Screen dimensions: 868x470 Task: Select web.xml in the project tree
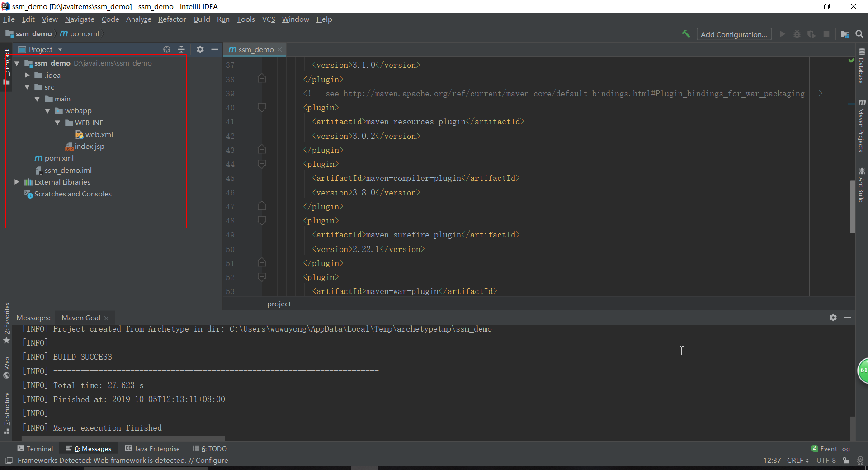click(99, 134)
